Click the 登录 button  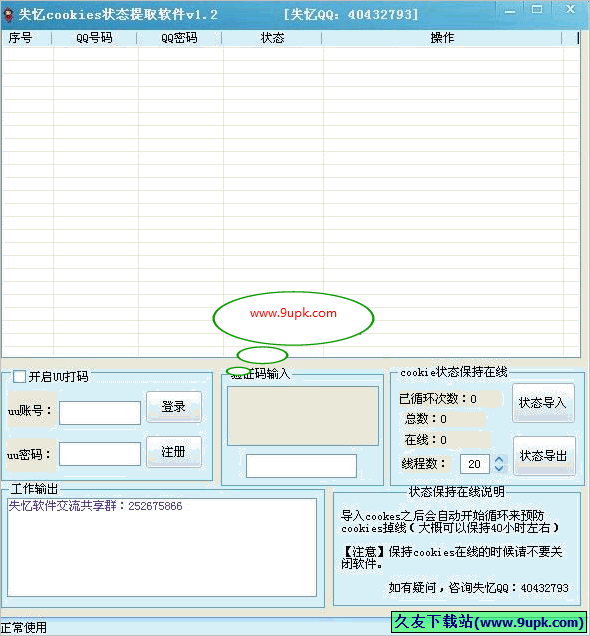click(x=174, y=407)
